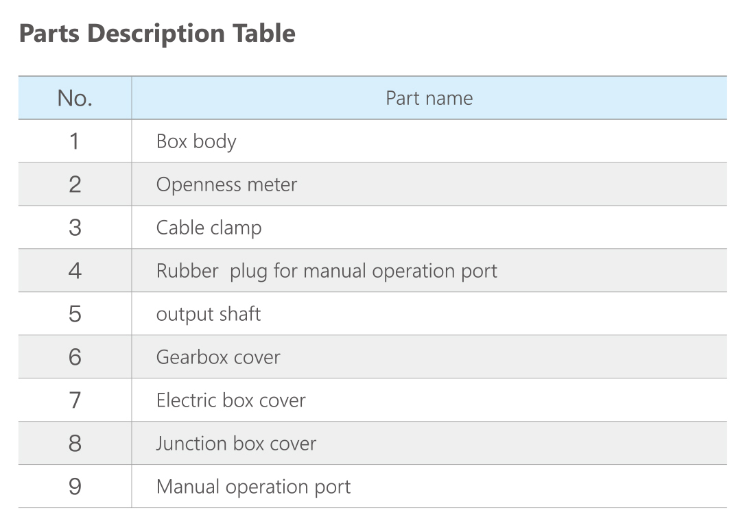Select row number 2 cell
This screenshot has width=756, height=532.
[x=75, y=184]
